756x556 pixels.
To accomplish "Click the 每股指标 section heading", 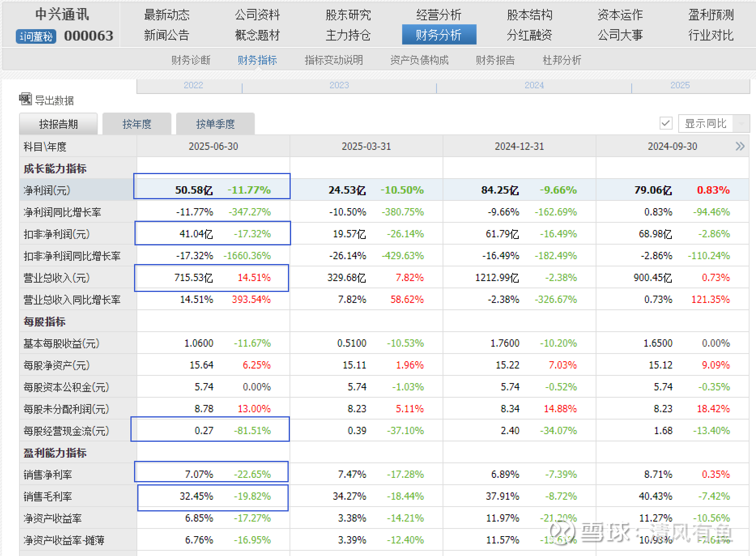I will pos(45,322).
